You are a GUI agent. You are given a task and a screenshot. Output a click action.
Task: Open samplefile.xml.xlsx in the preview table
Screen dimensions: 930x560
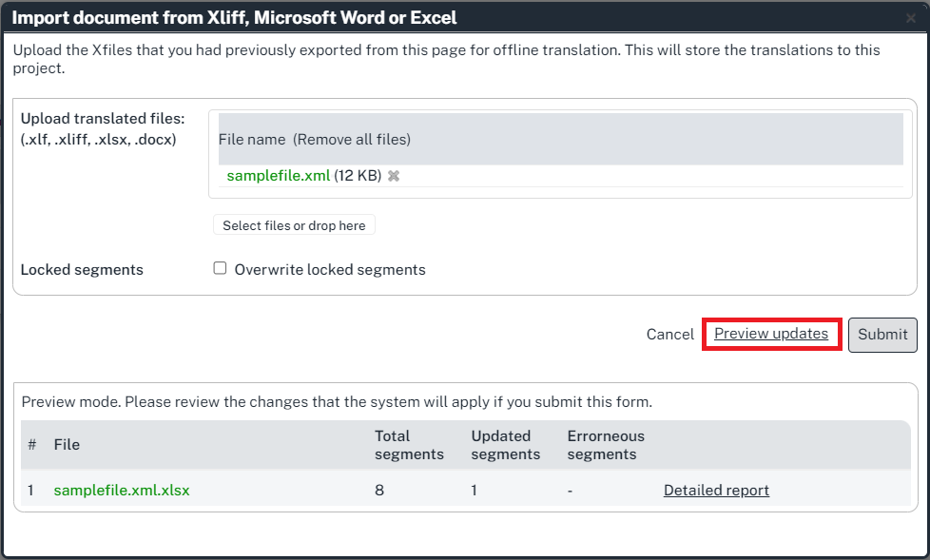coord(122,491)
